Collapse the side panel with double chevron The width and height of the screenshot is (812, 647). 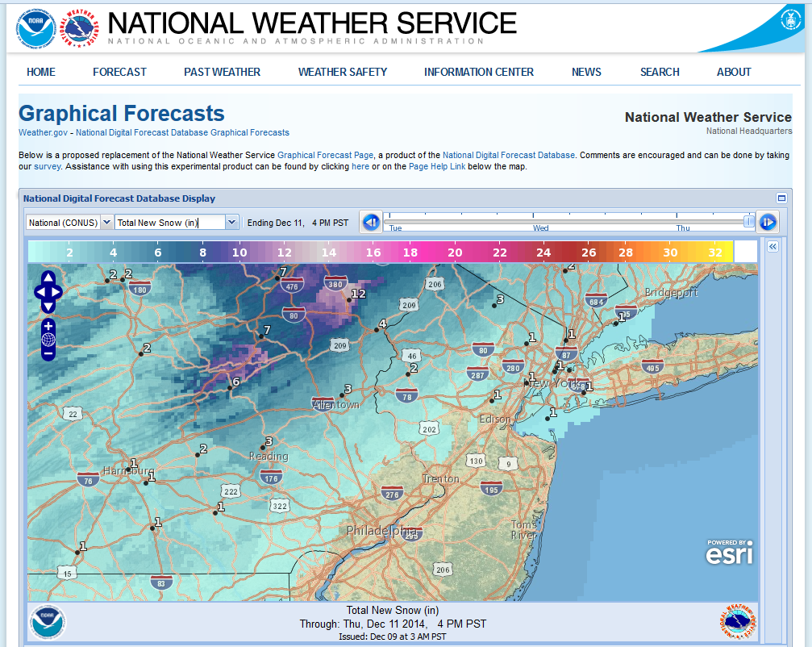pyautogui.click(x=772, y=247)
